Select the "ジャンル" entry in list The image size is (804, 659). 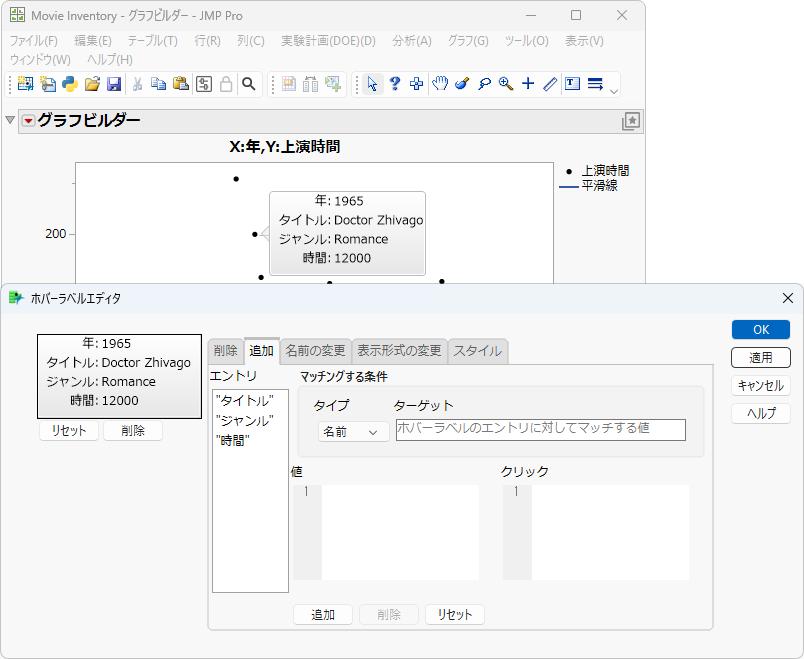245,421
